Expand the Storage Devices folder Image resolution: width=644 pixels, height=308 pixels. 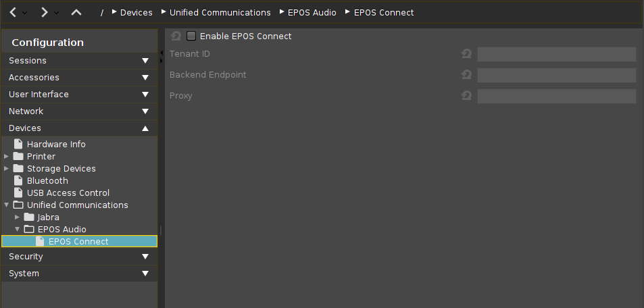7,169
